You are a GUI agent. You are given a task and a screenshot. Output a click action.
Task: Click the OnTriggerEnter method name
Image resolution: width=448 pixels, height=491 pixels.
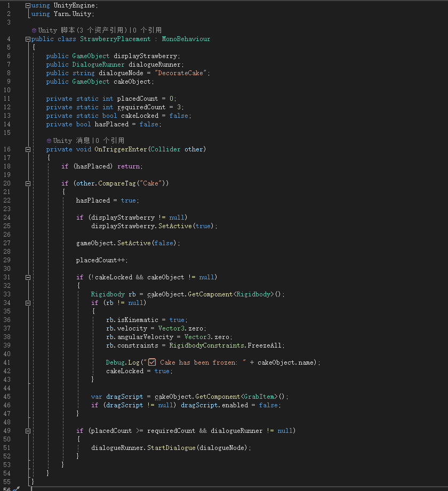click(121, 149)
